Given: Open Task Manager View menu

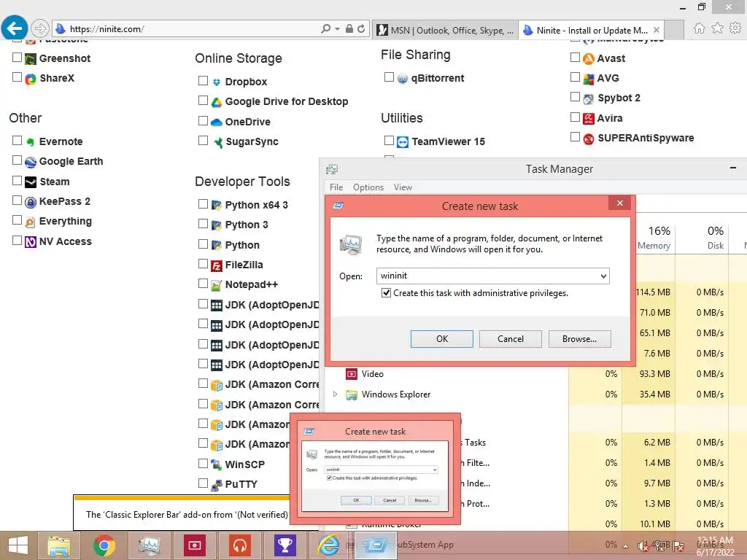Looking at the screenshot, I should [403, 187].
